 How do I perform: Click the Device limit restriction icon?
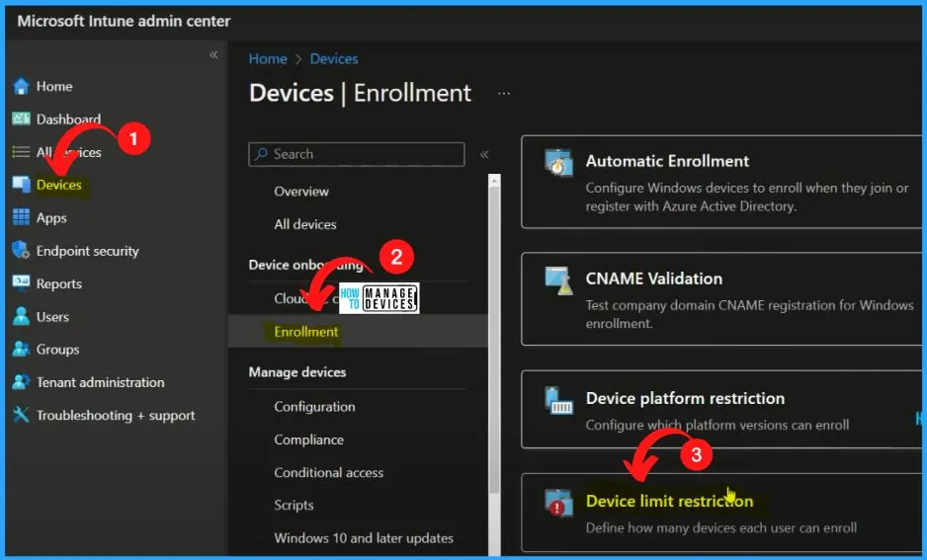[558, 503]
